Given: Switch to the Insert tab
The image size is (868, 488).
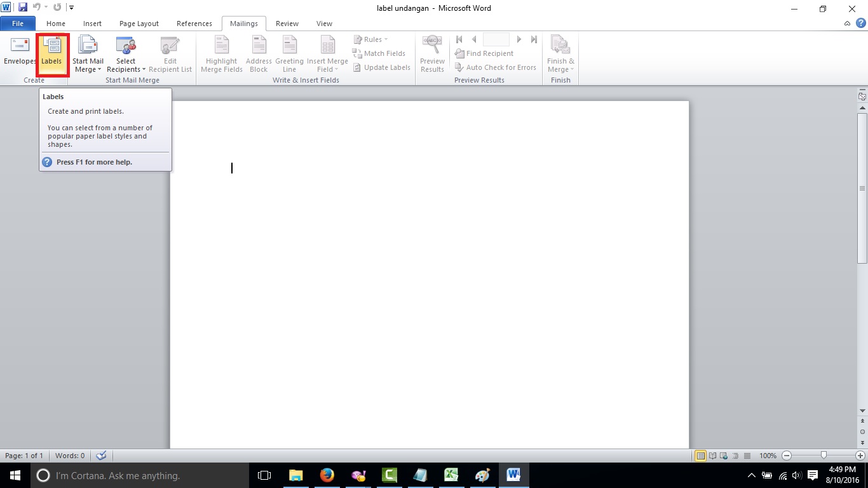Looking at the screenshot, I should 92,24.
